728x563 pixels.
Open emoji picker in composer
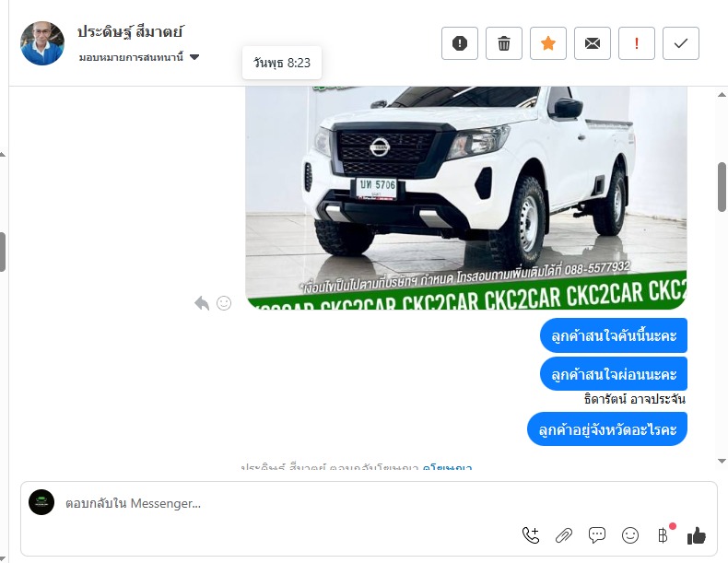tap(630, 535)
